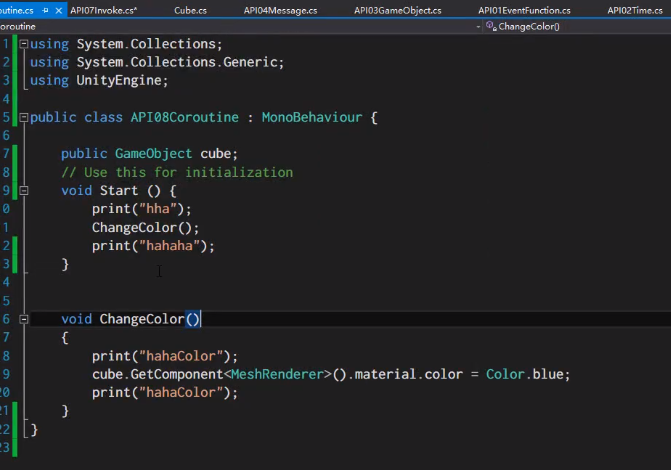Screen dimensions: 671x470
Task: Switch to API07Invoke.cs tab
Action: click(104, 11)
